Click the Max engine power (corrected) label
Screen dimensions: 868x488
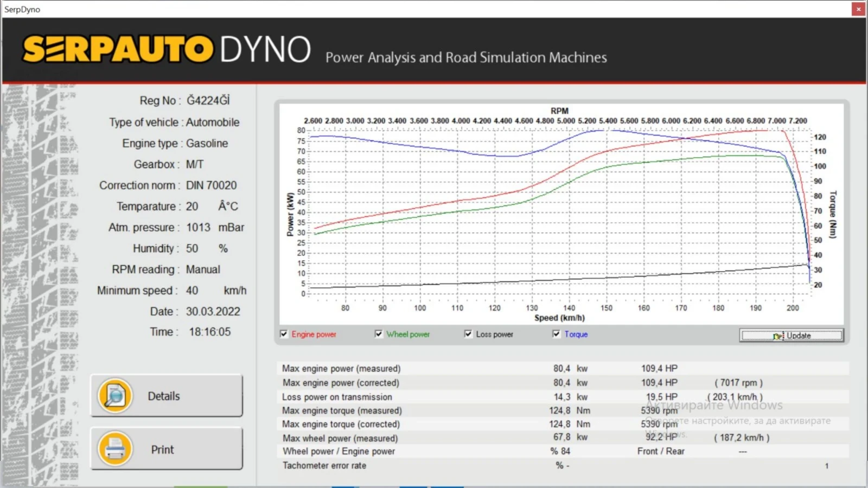coord(341,383)
